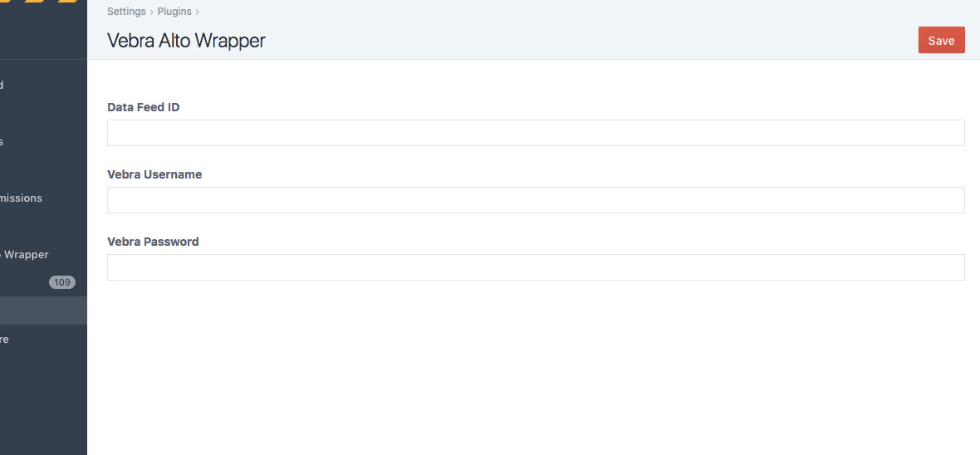Select the highlighted sidebar row below the 109 badge

pyautogui.click(x=43, y=311)
